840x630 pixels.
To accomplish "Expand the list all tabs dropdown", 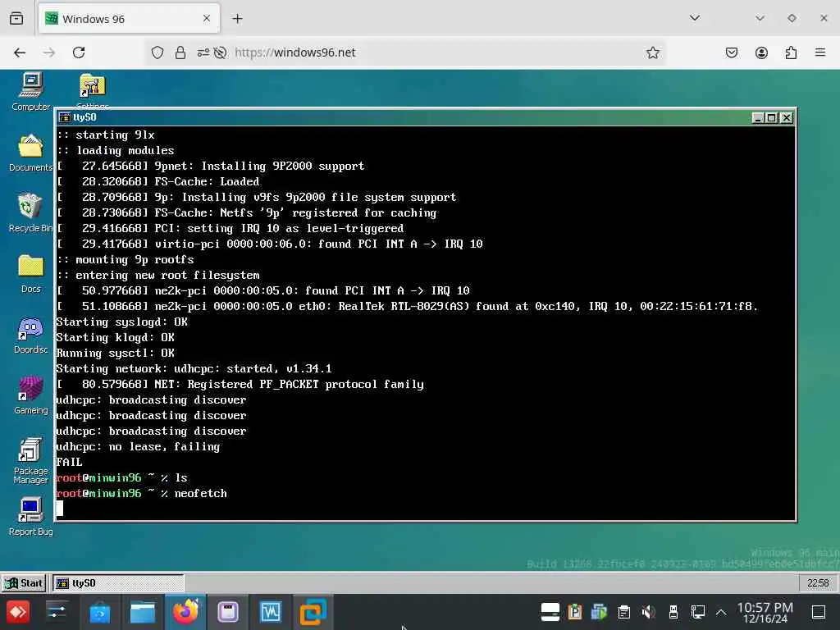I will point(695,18).
